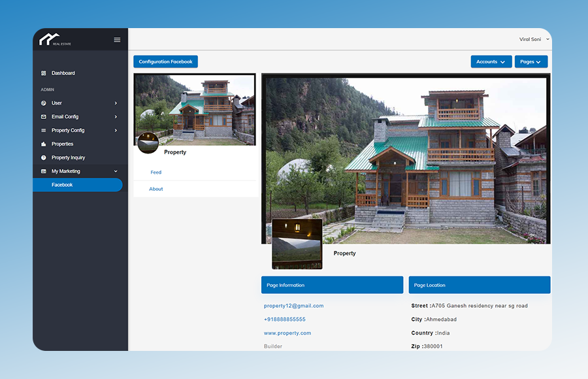Click the property12@gmail.com email link
This screenshot has height=379, width=588.
(x=293, y=306)
